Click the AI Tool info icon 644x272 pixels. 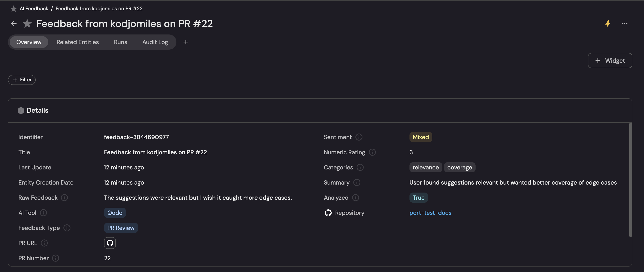click(x=43, y=213)
